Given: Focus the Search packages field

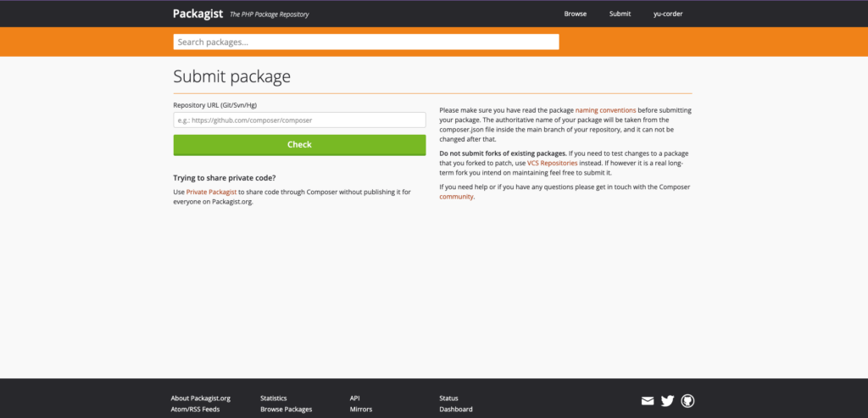Looking at the screenshot, I should coord(366,42).
